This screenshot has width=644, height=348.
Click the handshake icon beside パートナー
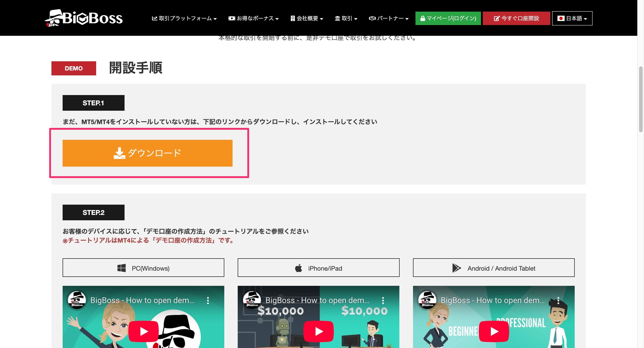[372, 18]
